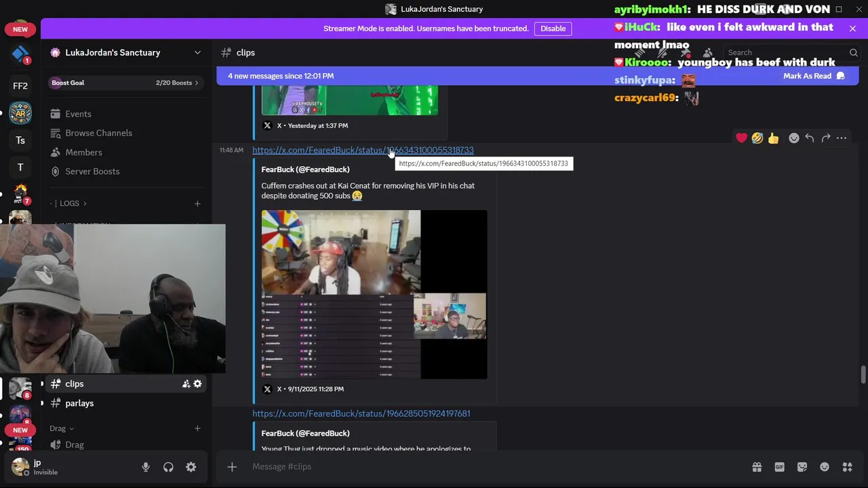
Task: Open the server icon with red badge 150
Action: (20, 443)
